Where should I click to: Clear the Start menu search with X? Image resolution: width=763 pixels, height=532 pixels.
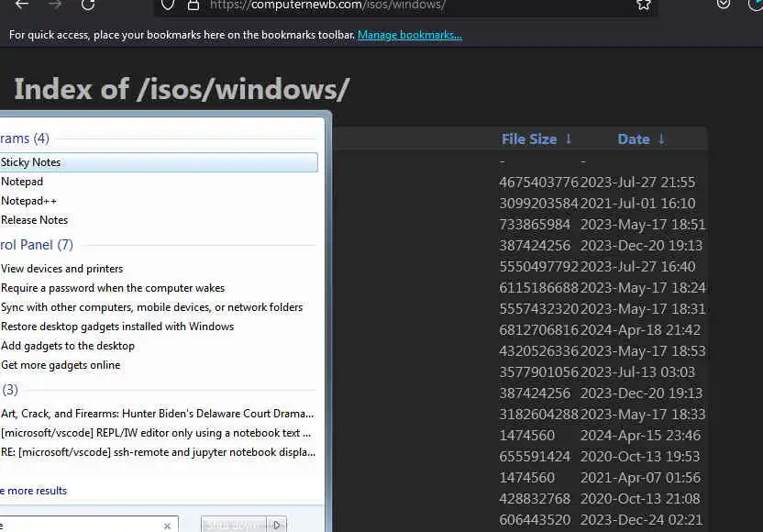[x=168, y=526]
